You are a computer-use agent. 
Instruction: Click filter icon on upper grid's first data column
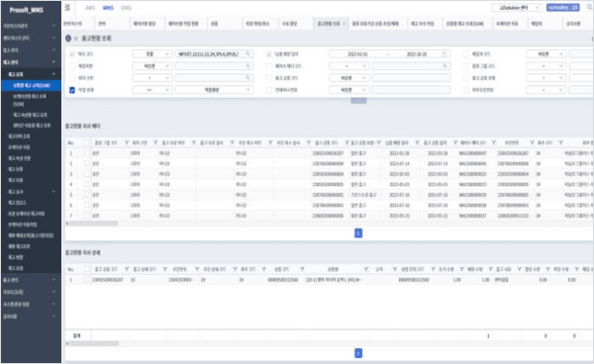127,142
